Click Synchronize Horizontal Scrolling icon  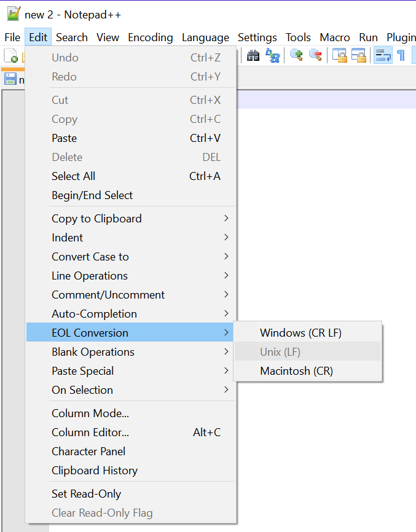coord(358,56)
